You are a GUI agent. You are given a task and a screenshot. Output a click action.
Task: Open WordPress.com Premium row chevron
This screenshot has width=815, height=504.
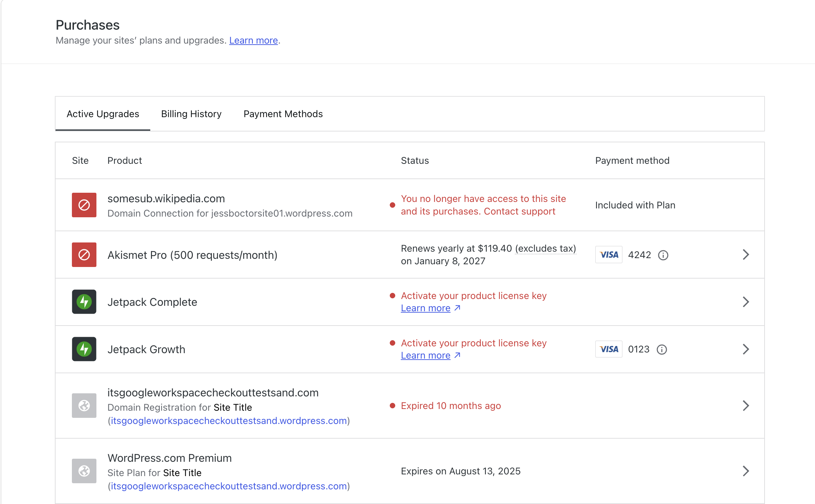(745, 471)
